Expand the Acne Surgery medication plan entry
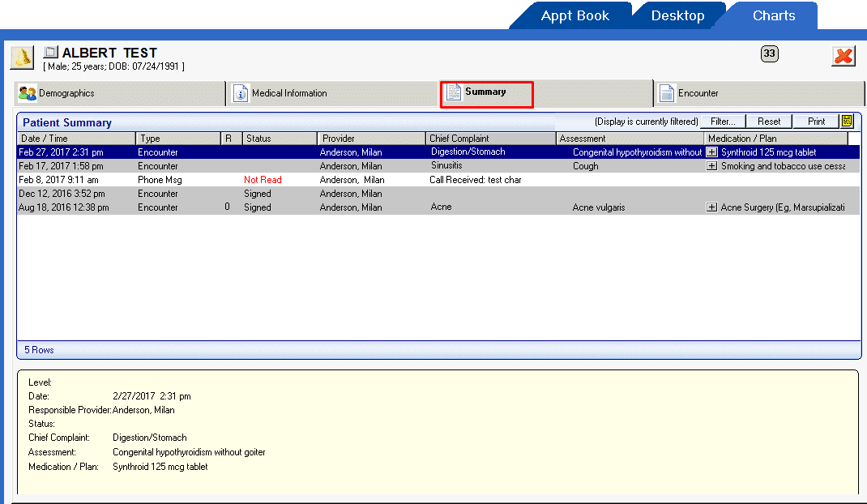The image size is (867, 504). tap(711, 207)
